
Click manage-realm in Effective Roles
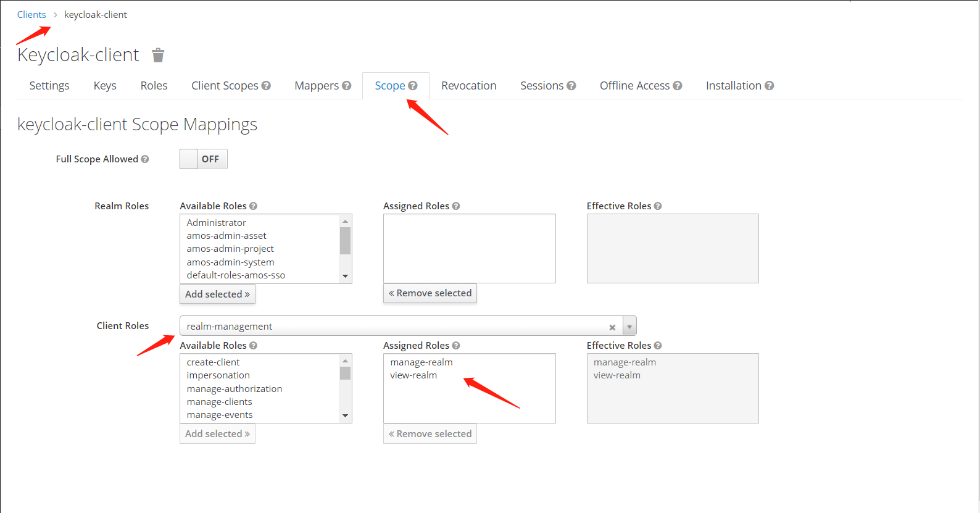625,362
